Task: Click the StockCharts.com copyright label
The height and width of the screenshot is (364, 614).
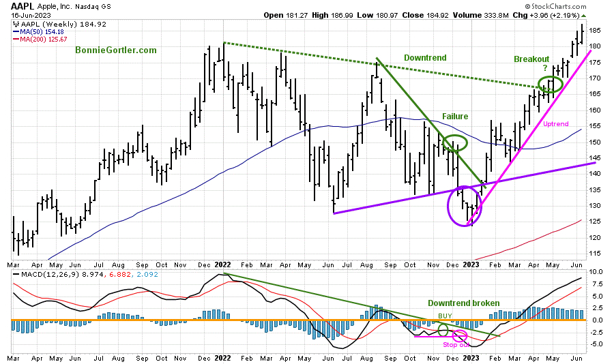Action: click(555, 6)
